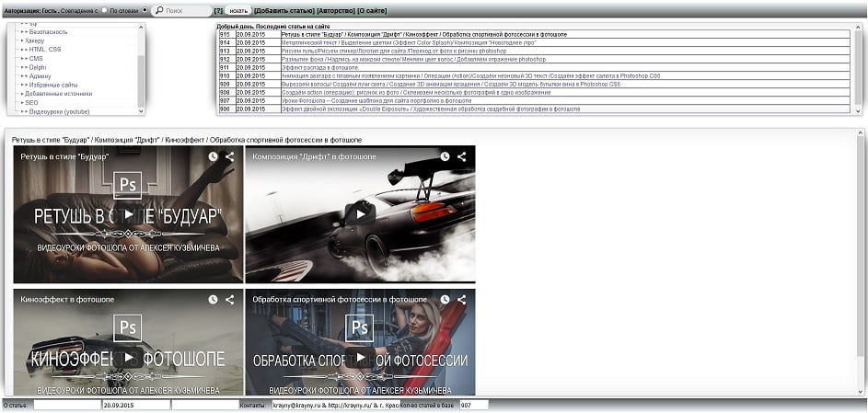Screen dimensions: 868x413
Task: Open the "[О сайте]" menu link
Action: 372,10
